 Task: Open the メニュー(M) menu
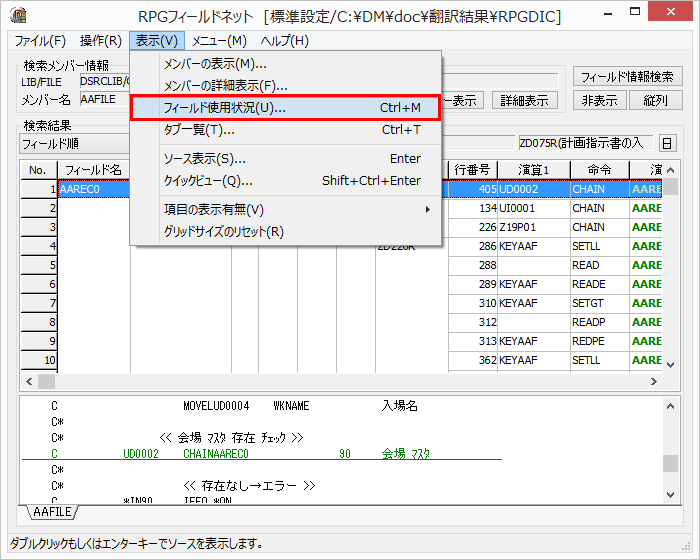pyautogui.click(x=219, y=41)
